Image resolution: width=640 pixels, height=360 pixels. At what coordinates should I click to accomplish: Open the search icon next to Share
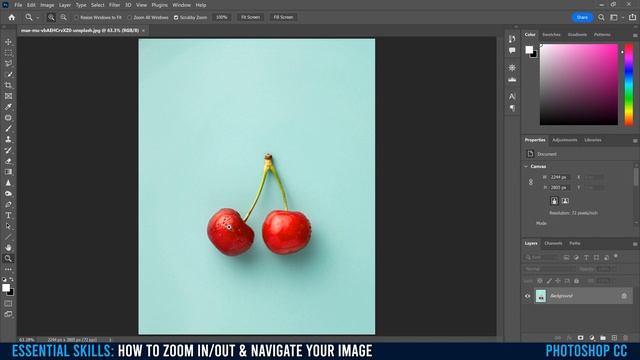(601, 18)
